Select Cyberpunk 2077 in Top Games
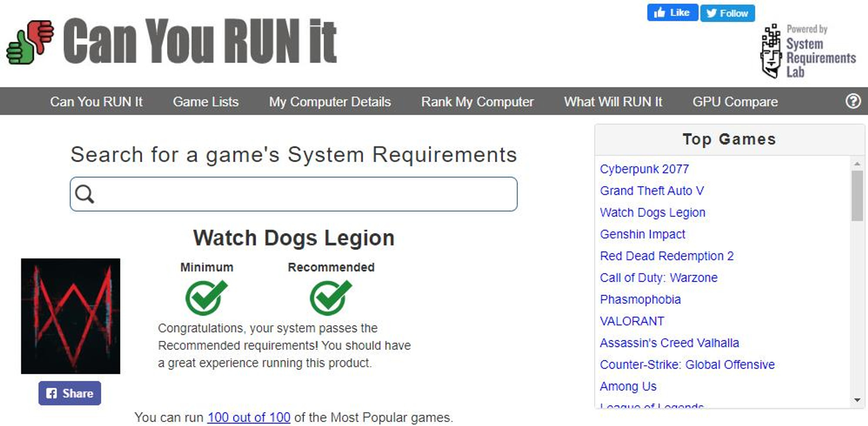 click(644, 169)
